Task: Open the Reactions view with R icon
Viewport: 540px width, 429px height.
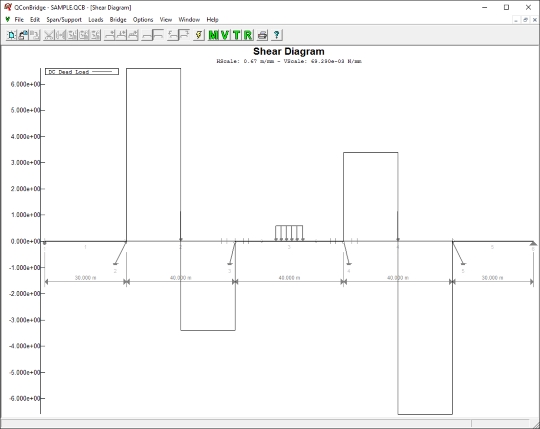Action: pyautogui.click(x=248, y=35)
